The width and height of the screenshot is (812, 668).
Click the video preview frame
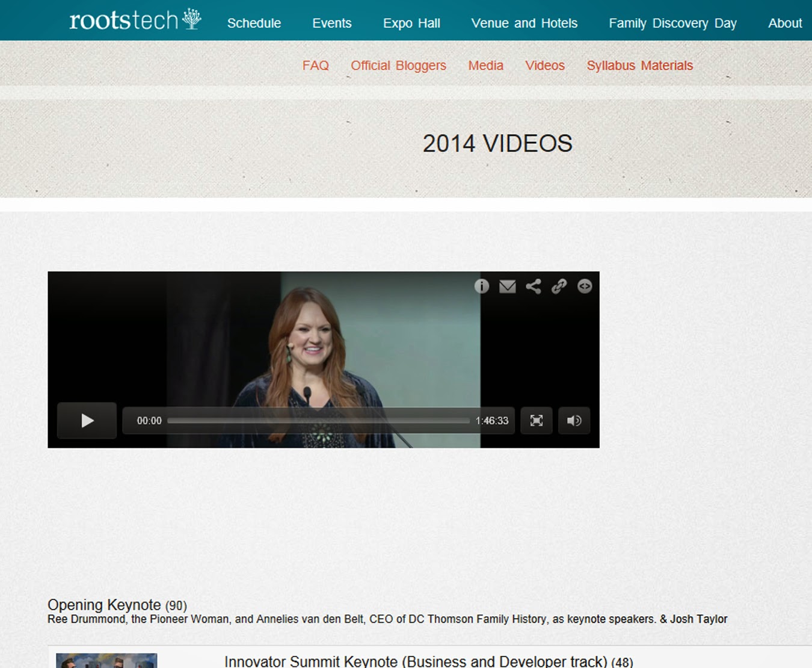324,359
